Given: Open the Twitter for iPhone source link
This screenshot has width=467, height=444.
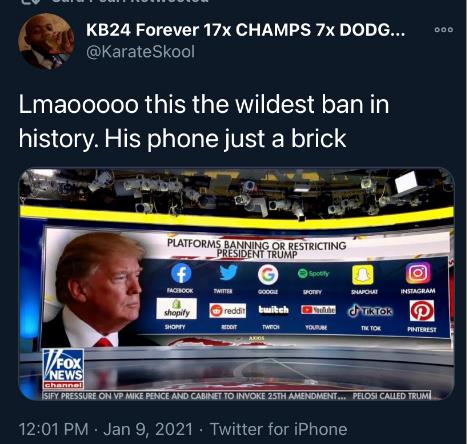Looking at the screenshot, I should [279, 429].
